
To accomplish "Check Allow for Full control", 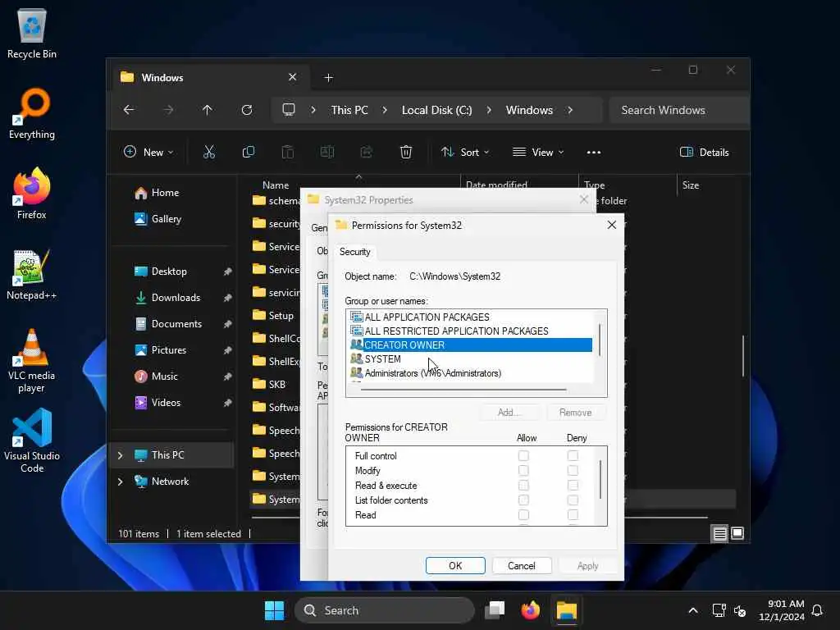I will click(x=523, y=455).
